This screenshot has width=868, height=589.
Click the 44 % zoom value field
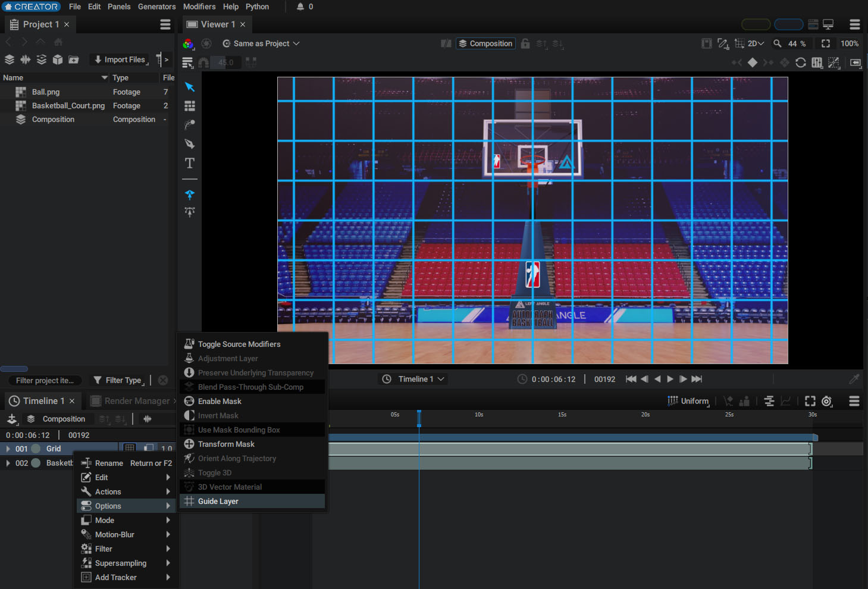click(x=797, y=43)
